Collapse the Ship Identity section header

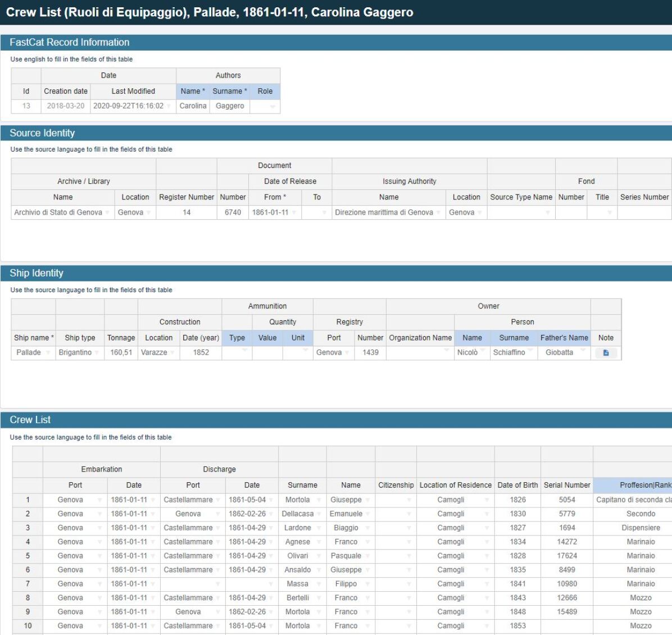[x=336, y=273]
